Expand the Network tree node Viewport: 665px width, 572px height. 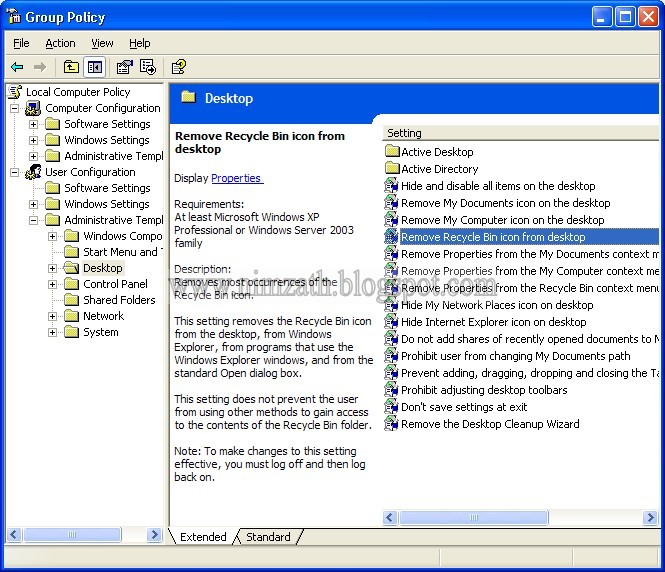pos(53,316)
